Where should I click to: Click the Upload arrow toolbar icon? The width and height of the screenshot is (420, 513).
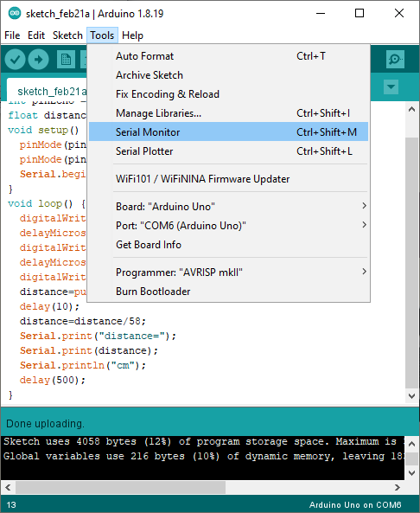coord(39,60)
